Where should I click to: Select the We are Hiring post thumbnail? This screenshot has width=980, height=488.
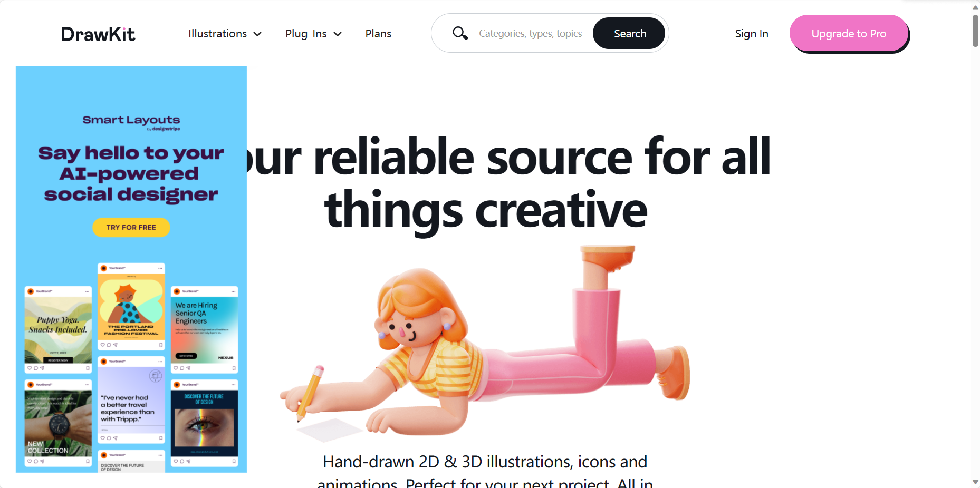[204, 329]
